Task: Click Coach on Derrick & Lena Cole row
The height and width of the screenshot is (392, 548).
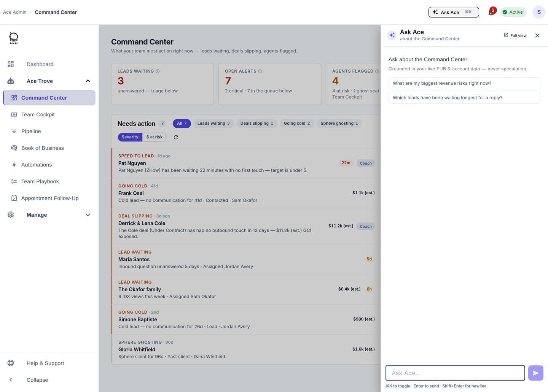Action: (x=366, y=227)
